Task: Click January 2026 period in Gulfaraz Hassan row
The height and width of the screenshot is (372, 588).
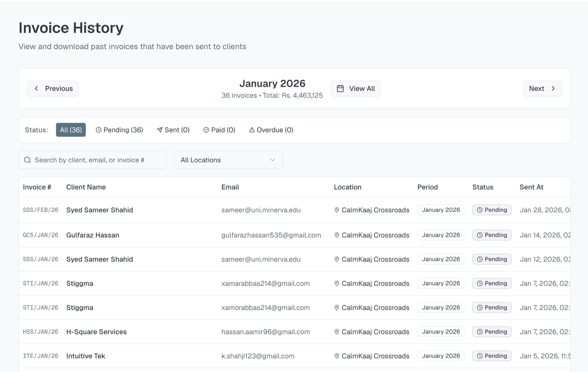Action: (441, 235)
